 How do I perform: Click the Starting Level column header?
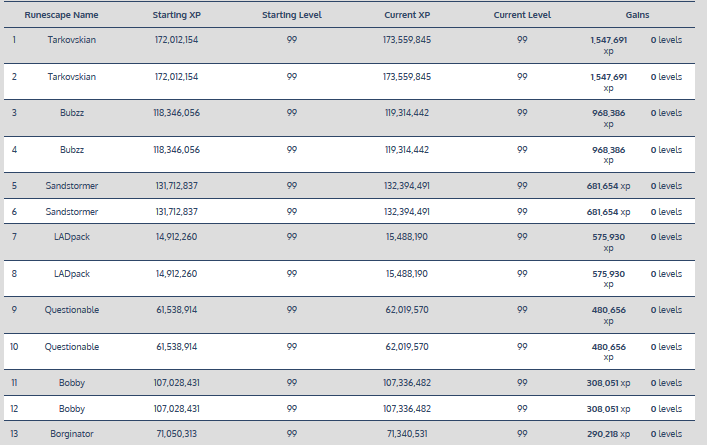[291, 17]
